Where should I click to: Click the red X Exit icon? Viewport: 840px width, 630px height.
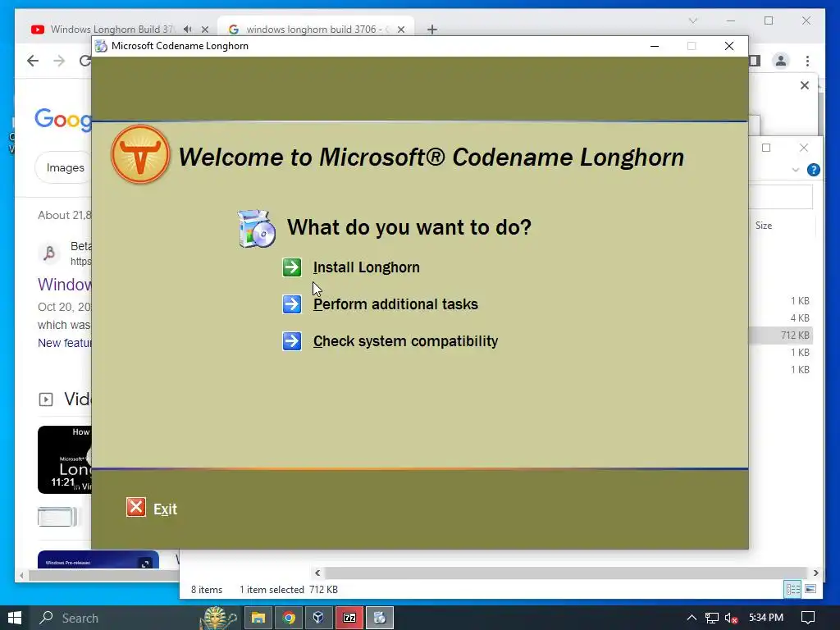(136, 507)
